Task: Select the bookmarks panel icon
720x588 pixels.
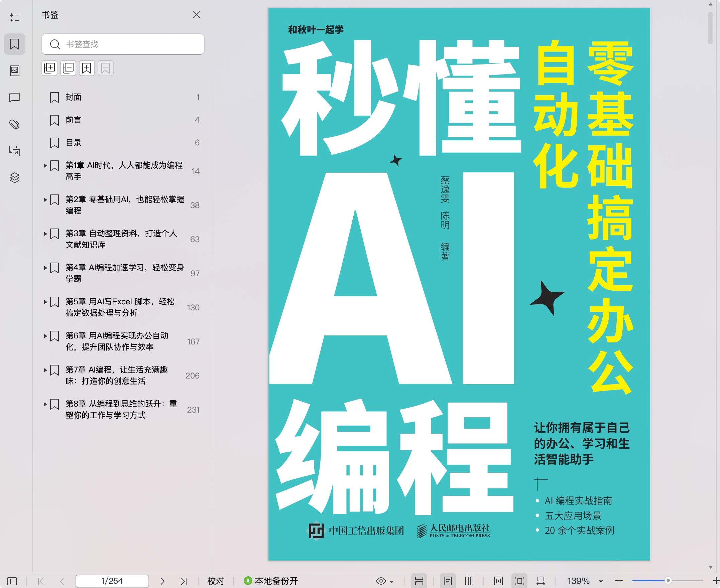Action: [15, 44]
